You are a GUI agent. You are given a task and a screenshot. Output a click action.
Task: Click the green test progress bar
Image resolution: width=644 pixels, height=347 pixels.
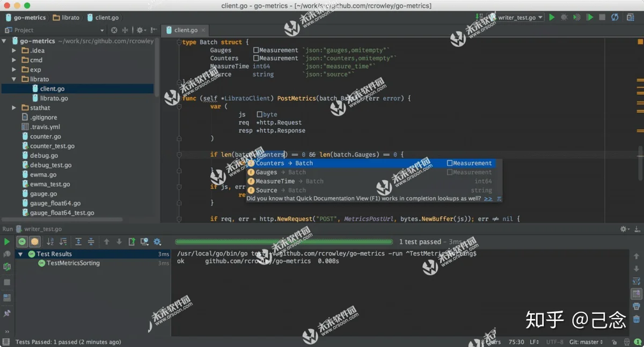(284, 242)
